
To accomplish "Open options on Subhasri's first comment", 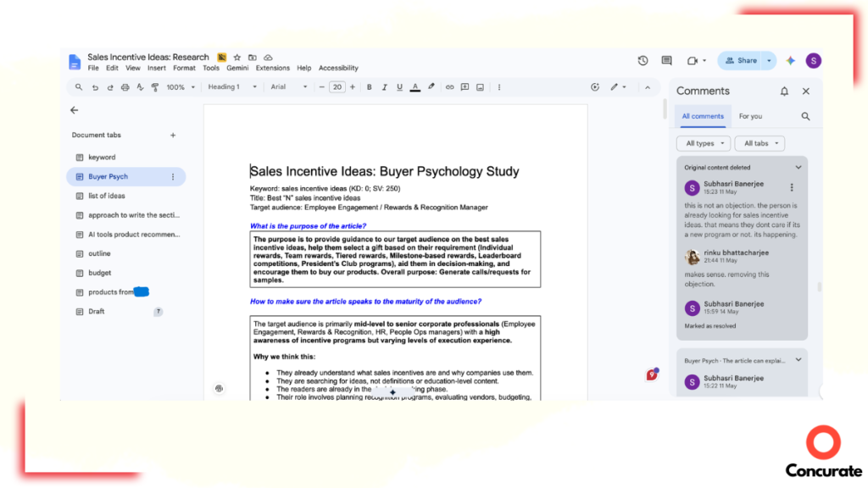I will (792, 187).
